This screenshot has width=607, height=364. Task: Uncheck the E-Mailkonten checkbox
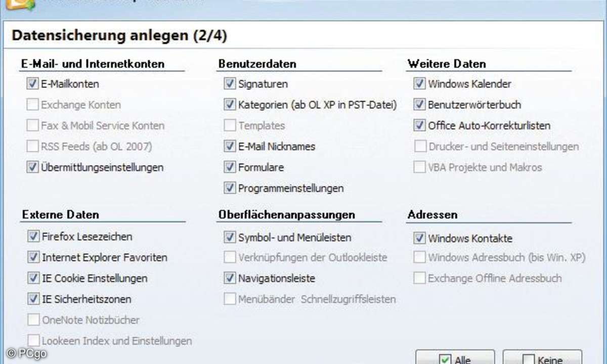33,84
